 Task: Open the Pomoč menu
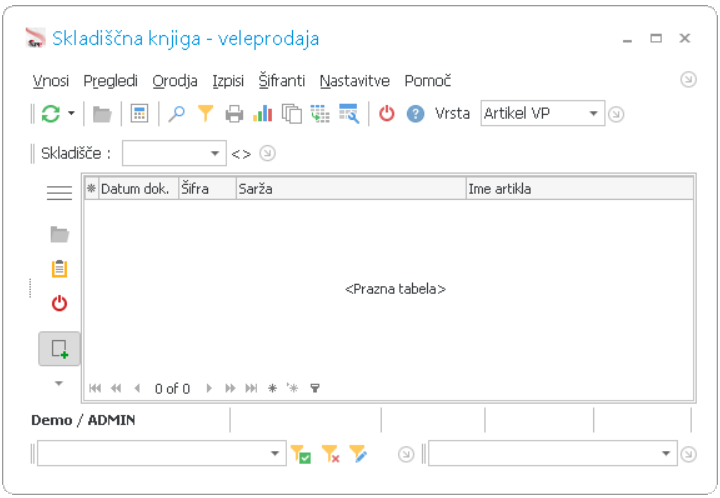pos(428,81)
